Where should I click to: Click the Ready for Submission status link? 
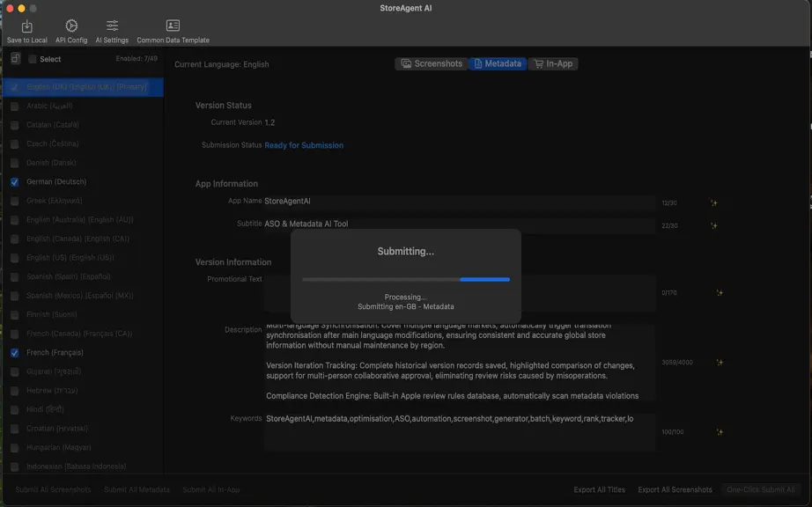click(x=304, y=145)
